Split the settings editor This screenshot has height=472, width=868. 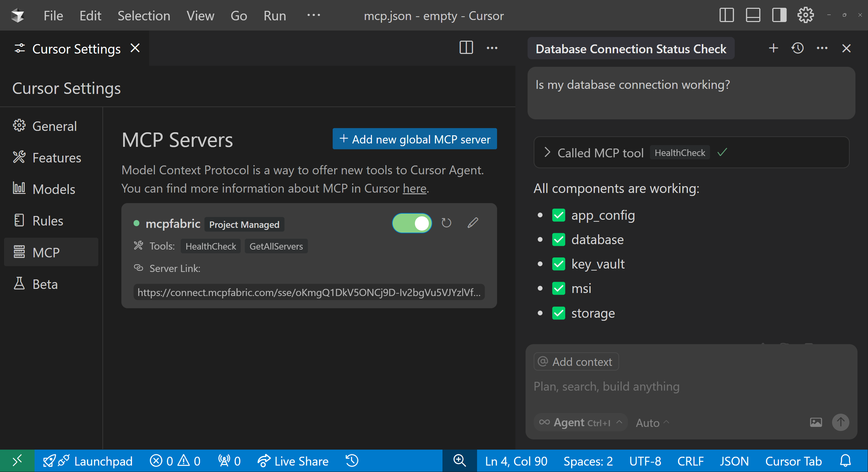pos(466,48)
